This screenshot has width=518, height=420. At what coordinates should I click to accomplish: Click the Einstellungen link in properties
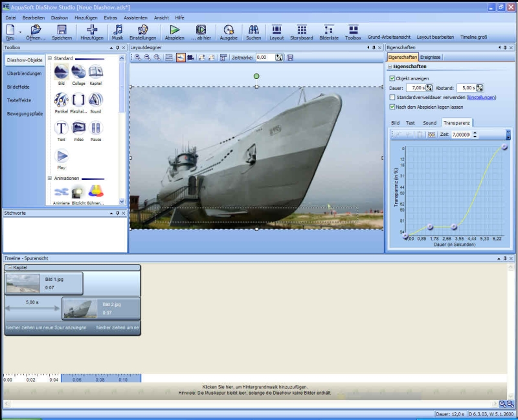point(480,98)
